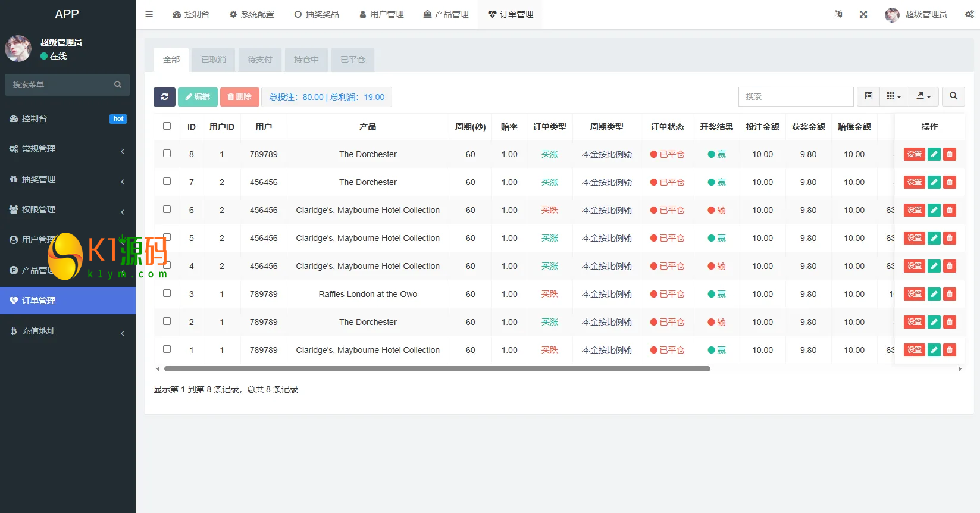Click red trash icon for order ID 6
This screenshot has height=513, width=980.
(950, 210)
